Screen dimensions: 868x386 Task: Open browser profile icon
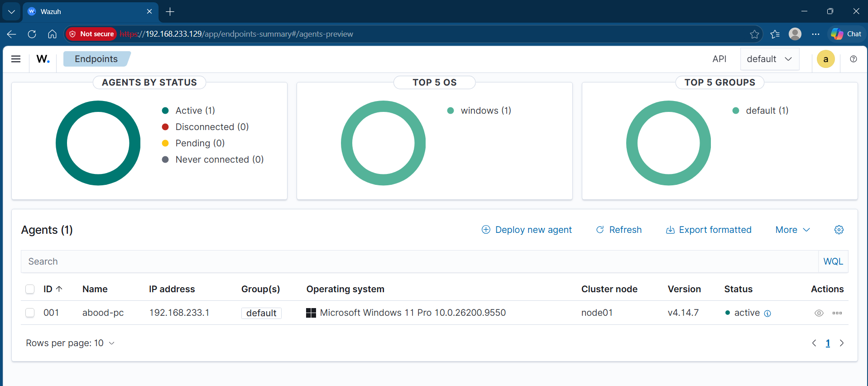(795, 34)
